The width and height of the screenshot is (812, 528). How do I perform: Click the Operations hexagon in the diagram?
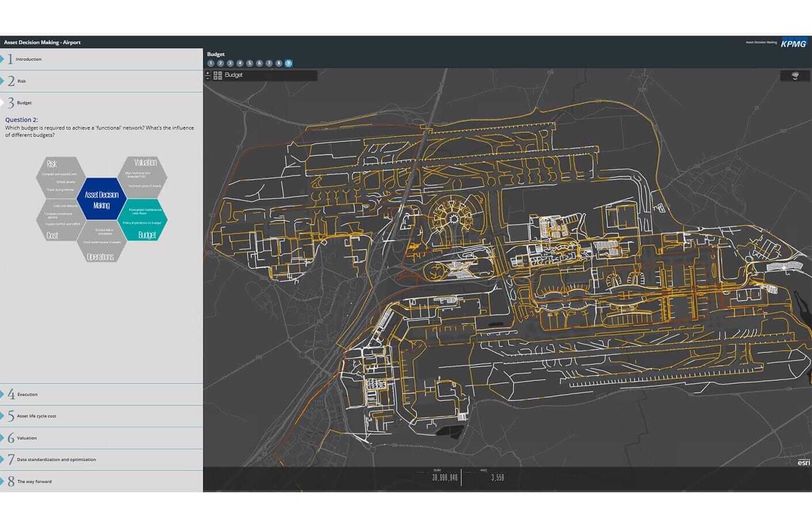click(101, 242)
